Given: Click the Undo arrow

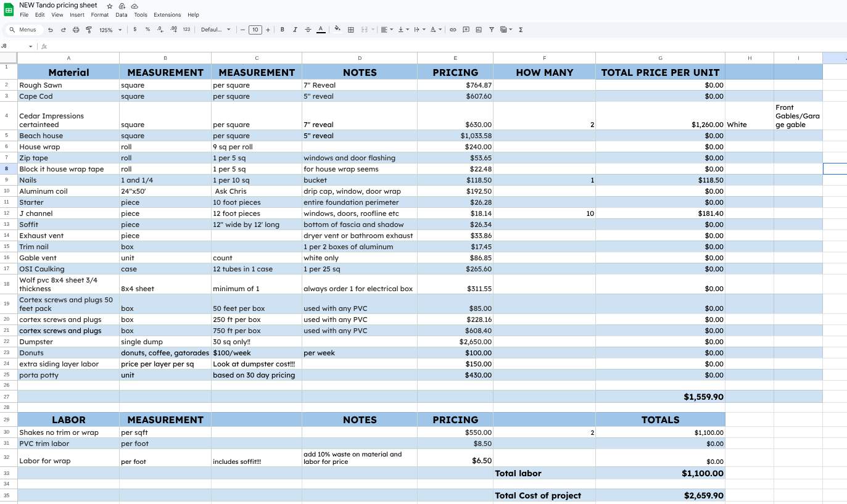Looking at the screenshot, I should click(x=51, y=30).
